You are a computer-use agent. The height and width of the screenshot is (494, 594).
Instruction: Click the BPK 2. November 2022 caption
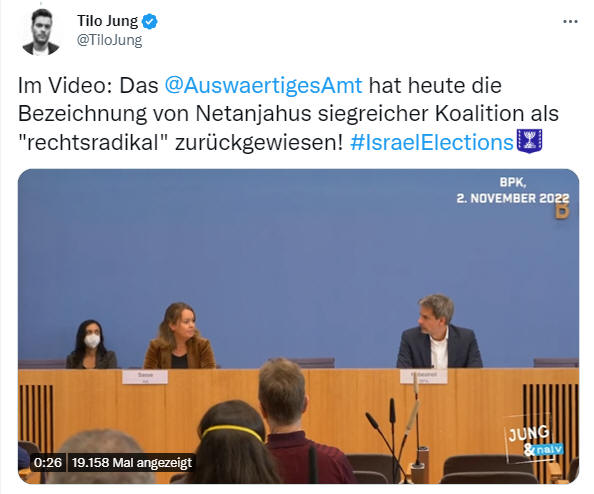(x=513, y=191)
